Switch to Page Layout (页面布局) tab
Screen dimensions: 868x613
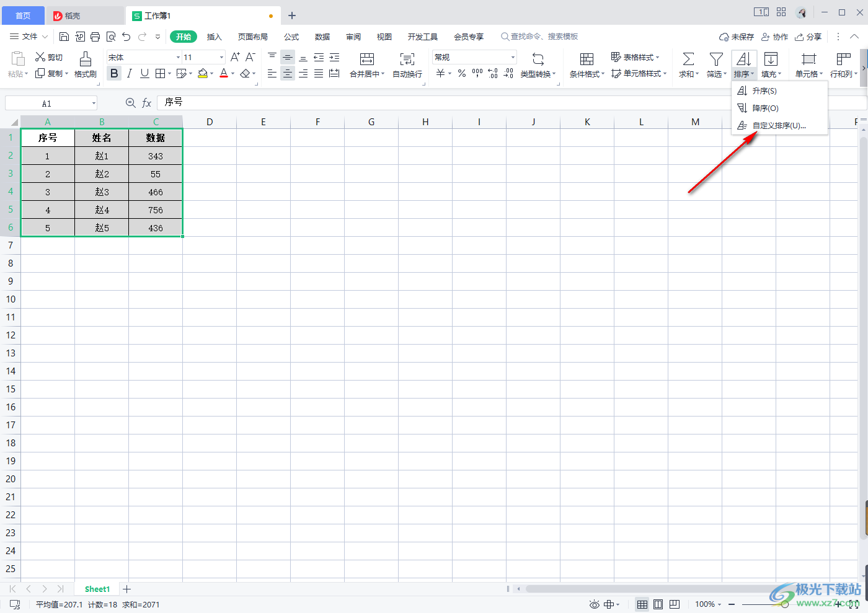point(253,37)
